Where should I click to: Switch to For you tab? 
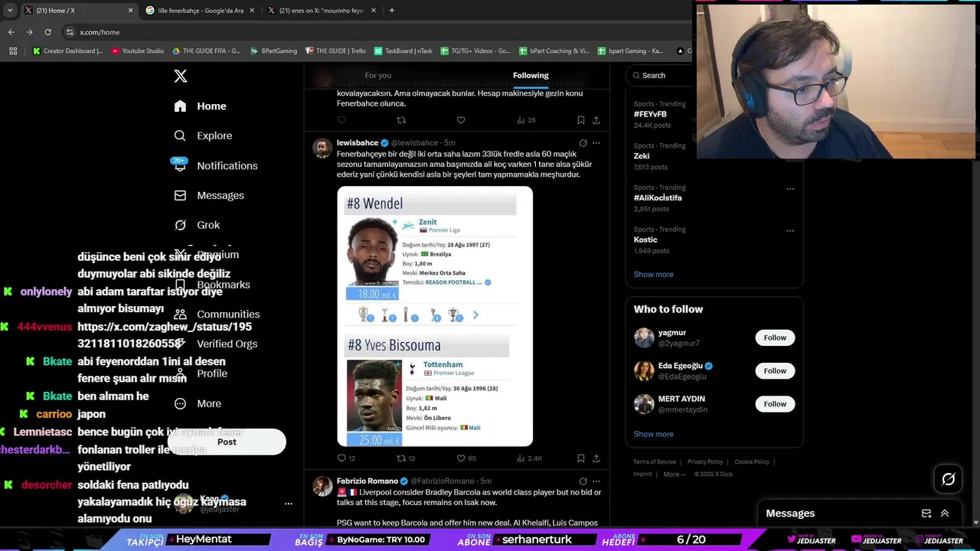point(377,75)
